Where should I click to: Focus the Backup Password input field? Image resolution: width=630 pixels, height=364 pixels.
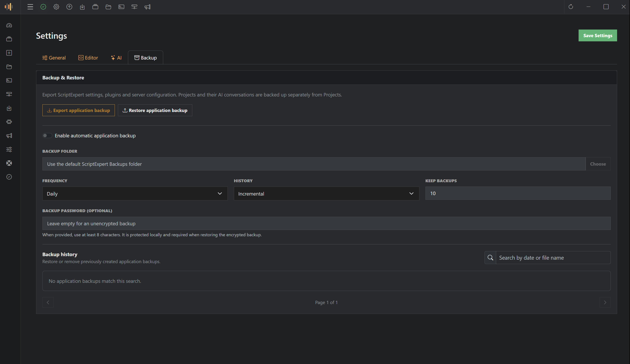(x=327, y=224)
